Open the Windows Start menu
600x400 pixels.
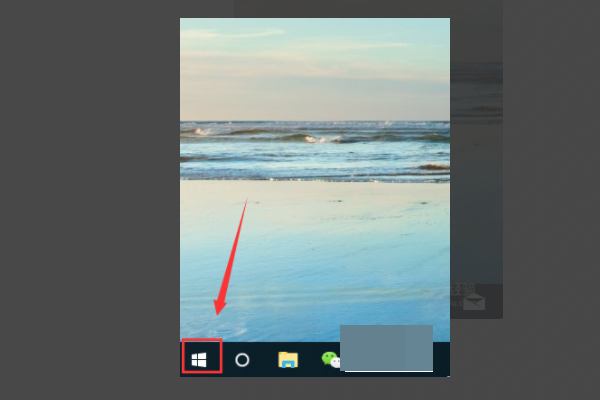coord(200,359)
